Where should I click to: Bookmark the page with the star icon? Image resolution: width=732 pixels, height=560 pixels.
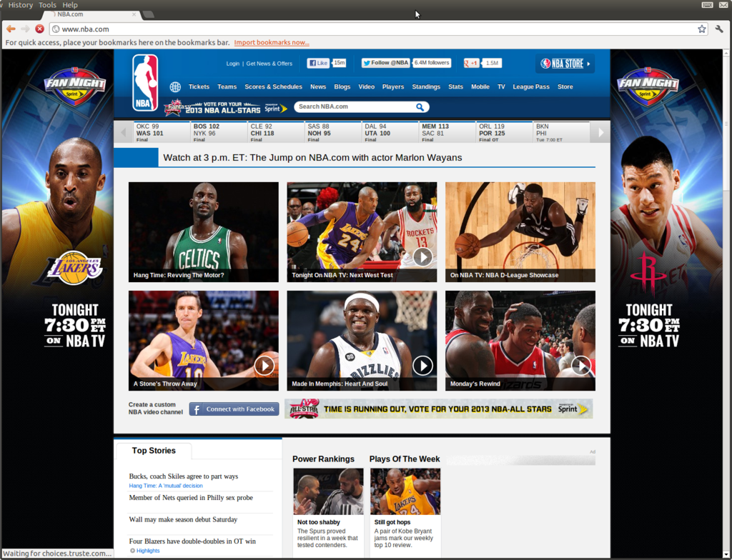coord(701,29)
